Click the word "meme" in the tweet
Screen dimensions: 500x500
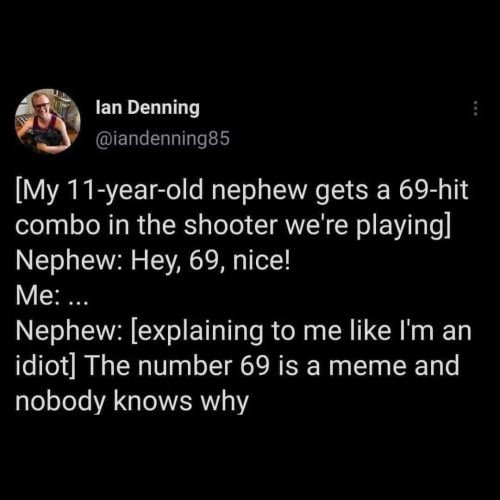pyautogui.click(x=367, y=367)
